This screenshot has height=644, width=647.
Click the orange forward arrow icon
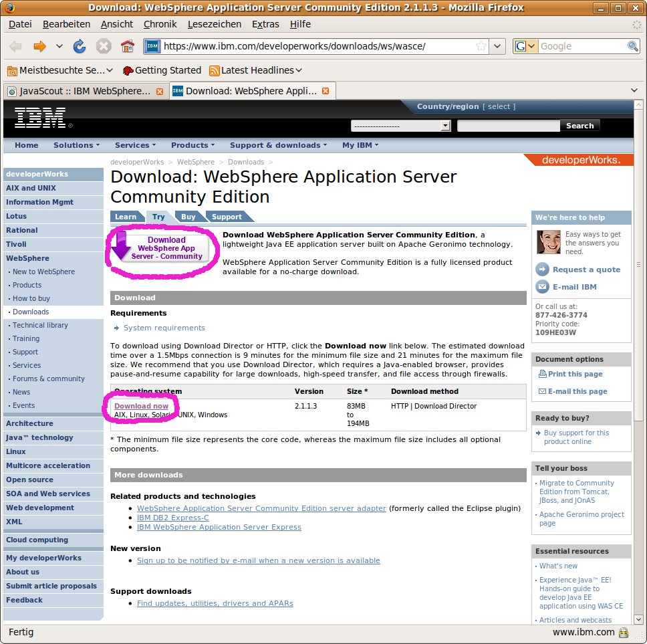40,46
